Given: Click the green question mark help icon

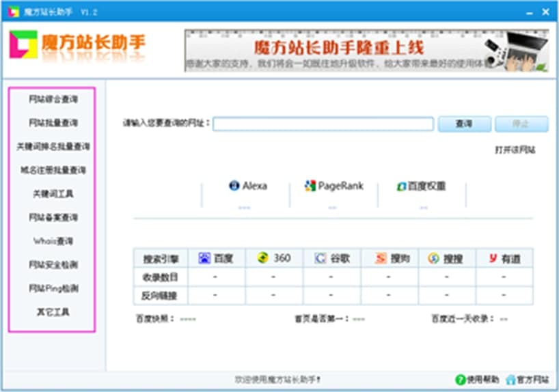Looking at the screenshot, I should coord(460,380).
